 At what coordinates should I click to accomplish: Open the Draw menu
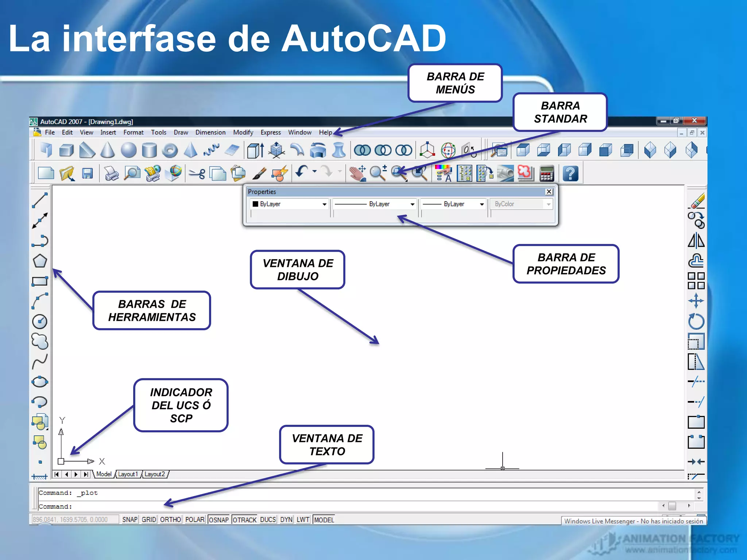click(x=181, y=133)
